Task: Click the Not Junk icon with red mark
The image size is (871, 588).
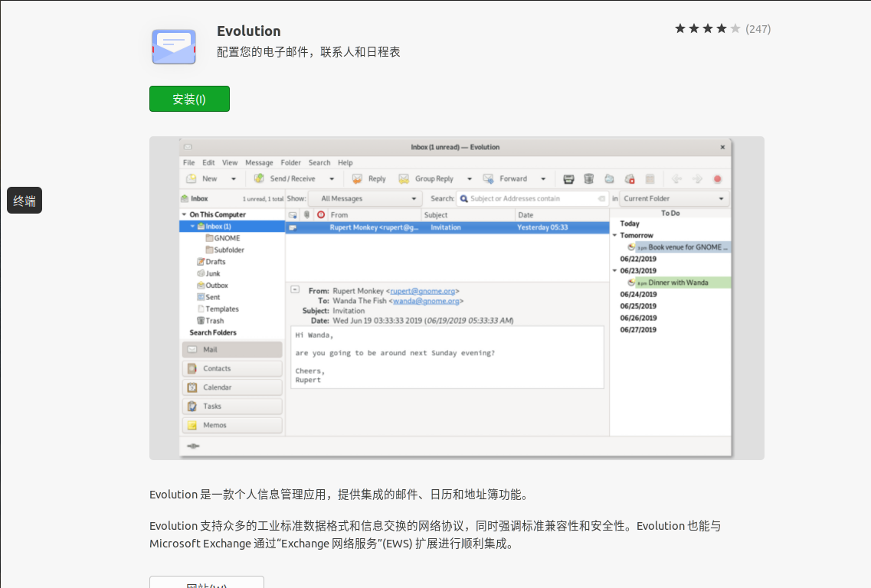Action: (630, 179)
